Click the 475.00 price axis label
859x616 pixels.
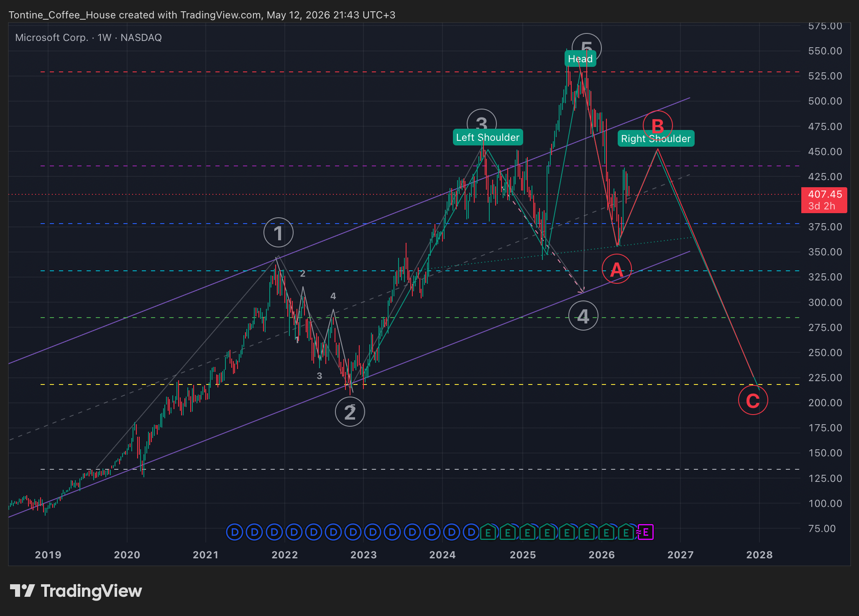(825, 127)
